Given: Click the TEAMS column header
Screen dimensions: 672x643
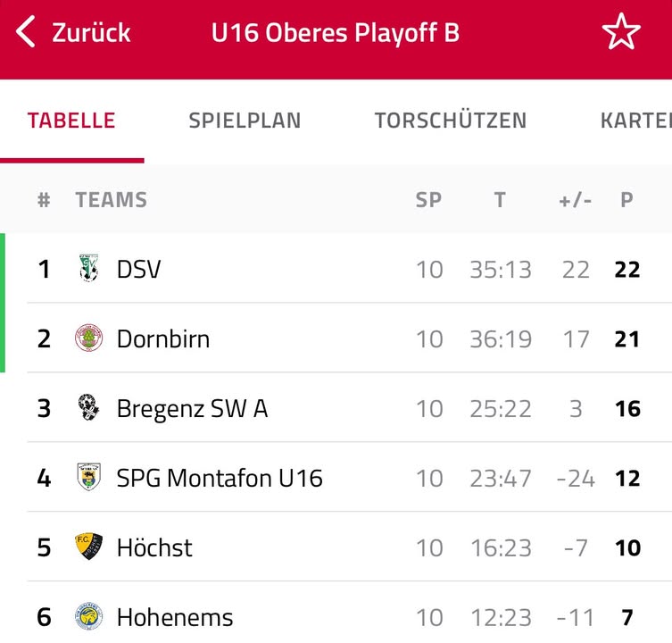Looking at the screenshot, I should tap(111, 200).
